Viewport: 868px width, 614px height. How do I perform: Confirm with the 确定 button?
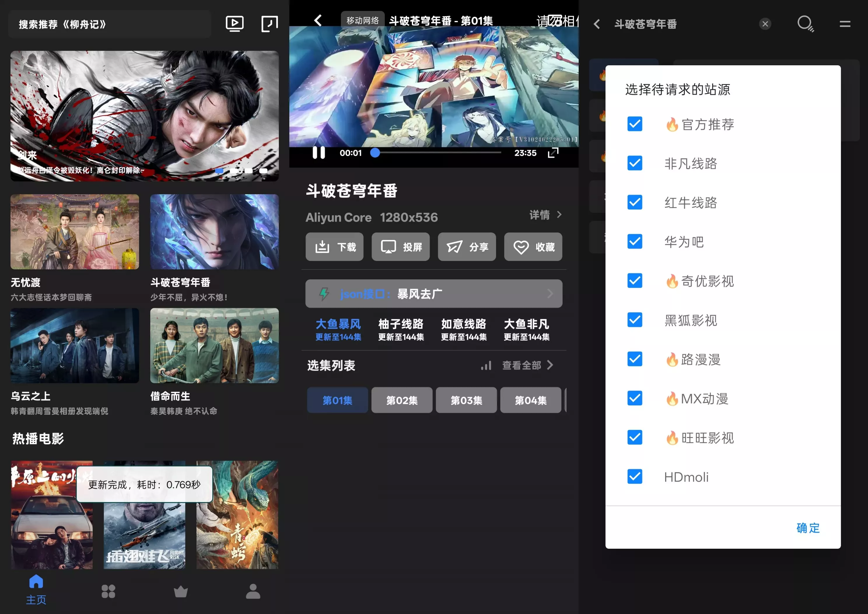click(808, 528)
